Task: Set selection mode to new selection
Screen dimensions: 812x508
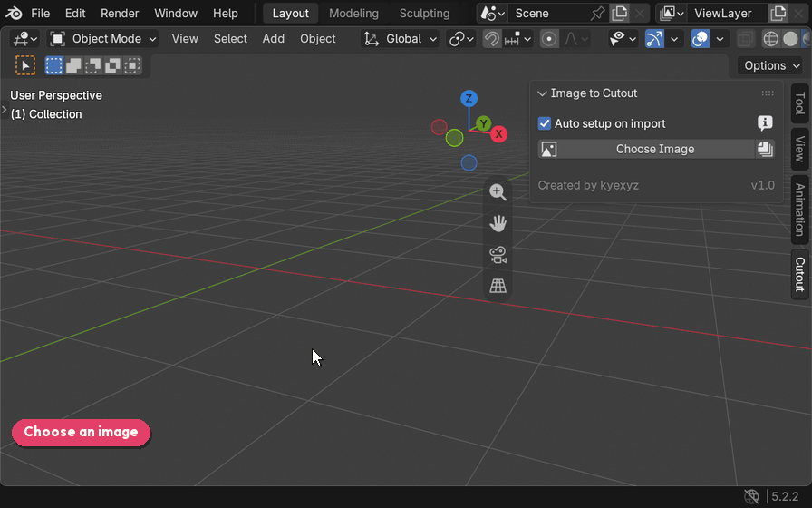Action: click(x=53, y=65)
